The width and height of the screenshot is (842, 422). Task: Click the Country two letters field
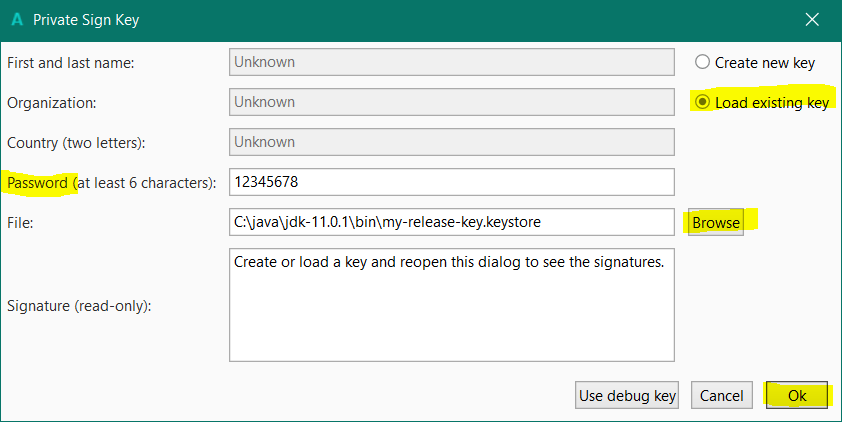451,142
